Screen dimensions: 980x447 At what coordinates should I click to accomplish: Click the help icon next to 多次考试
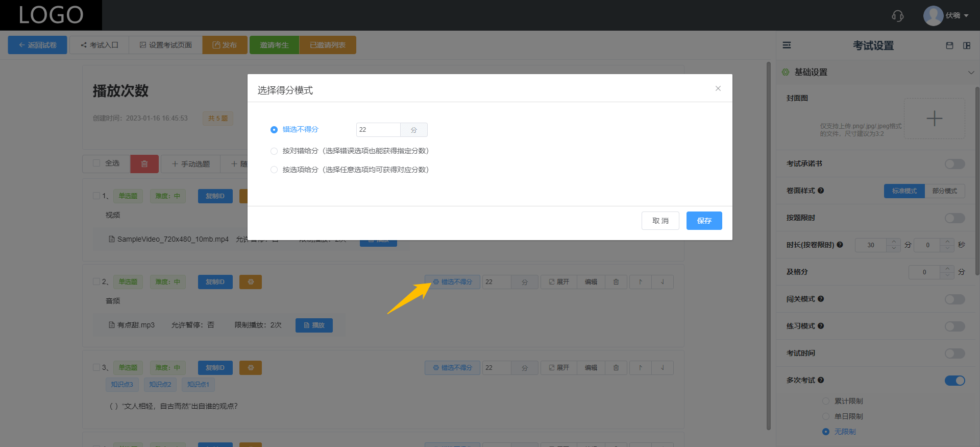[x=821, y=380]
